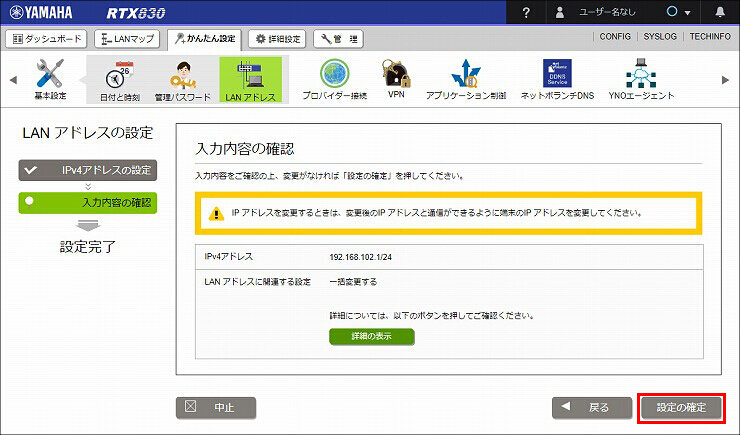Switch to the LANマップ tab
Viewport: 740px width, 435px height.
click(x=127, y=39)
